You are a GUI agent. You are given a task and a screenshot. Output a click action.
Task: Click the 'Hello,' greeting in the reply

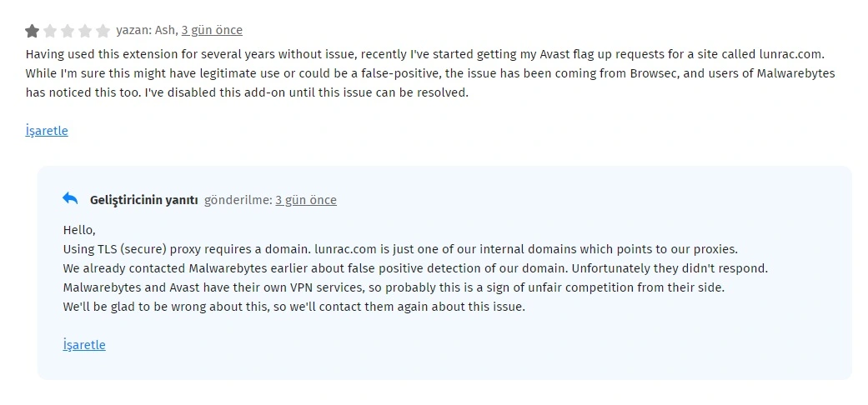(79, 229)
